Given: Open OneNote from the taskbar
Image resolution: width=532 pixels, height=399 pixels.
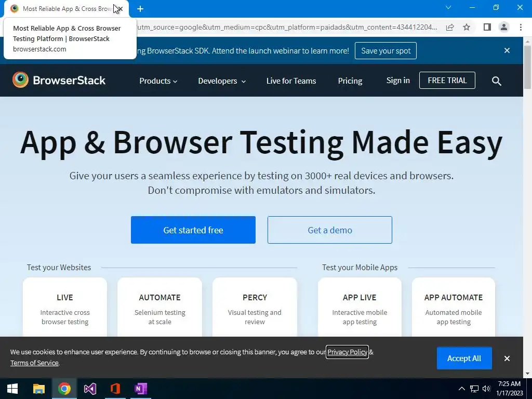Looking at the screenshot, I should coord(141,389).
